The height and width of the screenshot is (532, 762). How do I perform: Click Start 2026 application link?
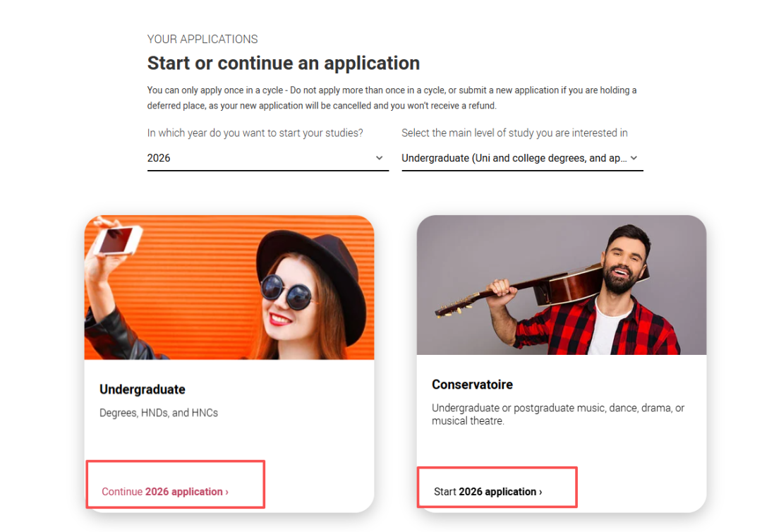(488, 492)
